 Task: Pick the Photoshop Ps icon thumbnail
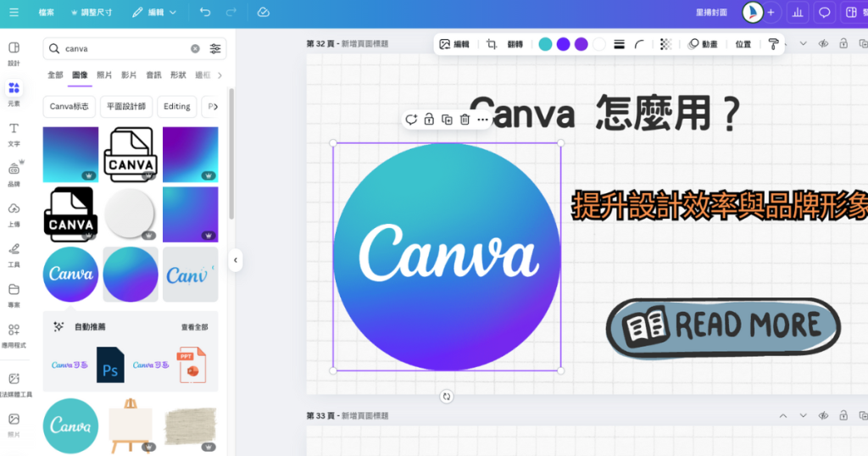[x=110, y=364]
